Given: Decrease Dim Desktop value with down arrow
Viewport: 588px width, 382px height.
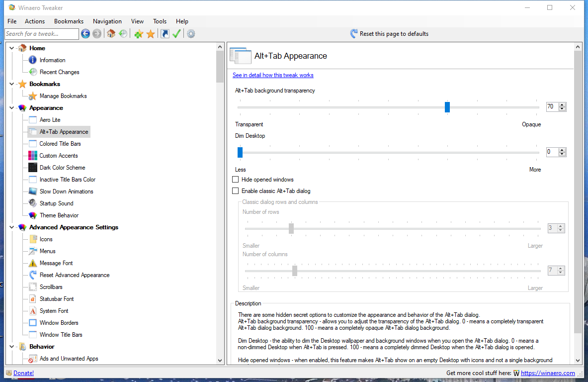Looking at the screenshot, I should click(562, 154).
